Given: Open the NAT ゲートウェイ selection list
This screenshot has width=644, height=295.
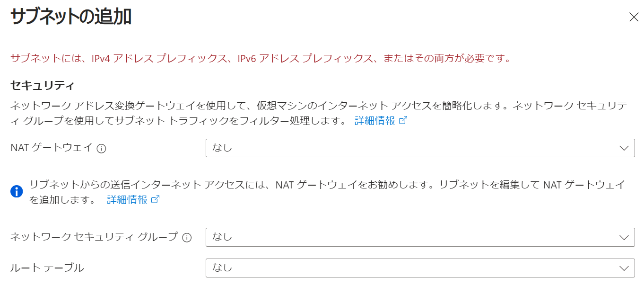Looking at the screenshot, I should coord(420,148).
